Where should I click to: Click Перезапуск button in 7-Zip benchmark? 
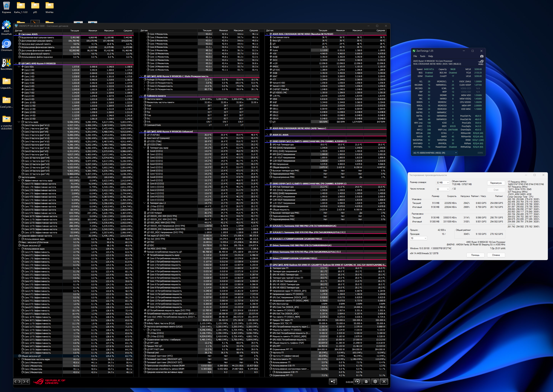point(496,183)
